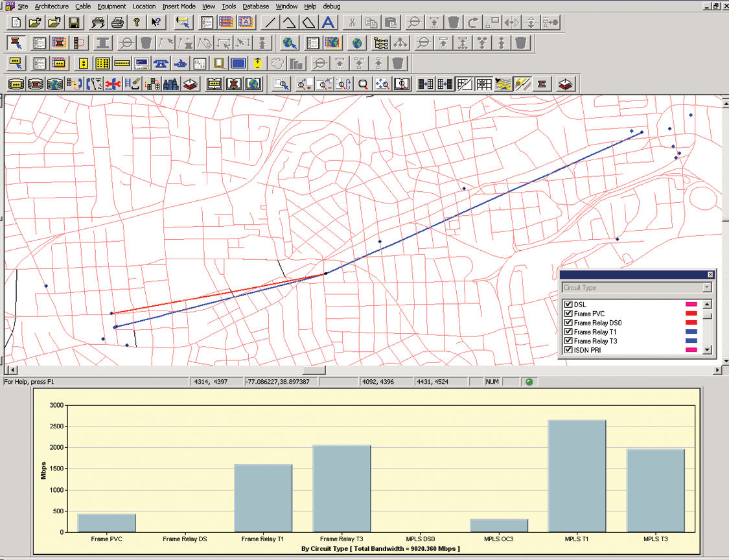Open the Circuit Type dropdown
Image resolution: width=729 pixels, height=560 pixels.
coord(707,288)
